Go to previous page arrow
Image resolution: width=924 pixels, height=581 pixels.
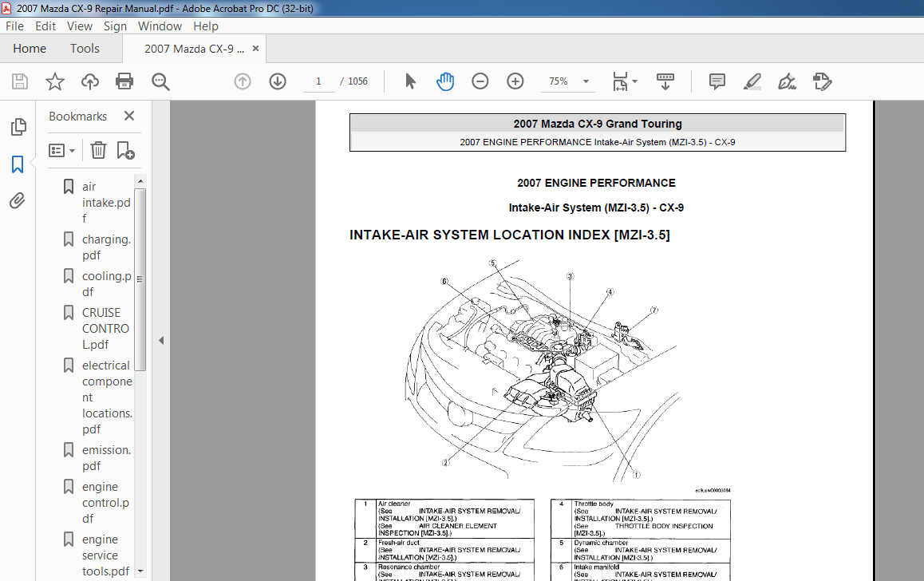point(243,81)
